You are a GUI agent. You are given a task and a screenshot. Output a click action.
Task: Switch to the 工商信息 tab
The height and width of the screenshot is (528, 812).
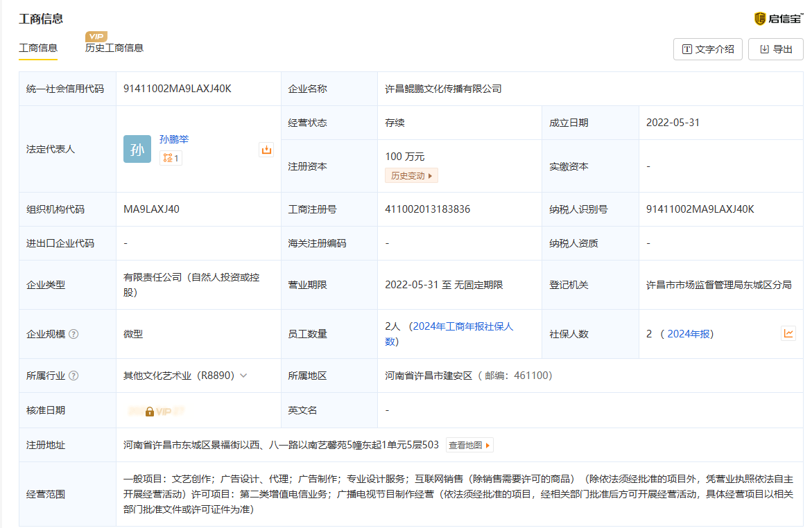[x=38, y=48]
